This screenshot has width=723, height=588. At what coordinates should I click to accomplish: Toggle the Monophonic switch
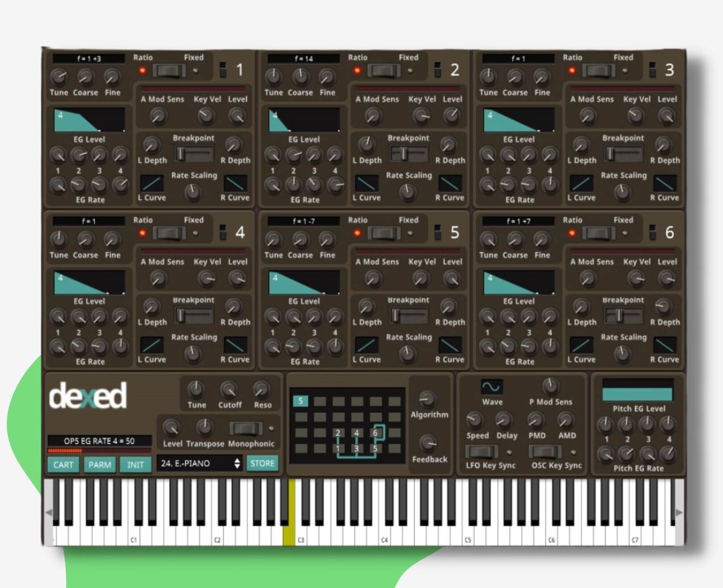tap(246, 428)
